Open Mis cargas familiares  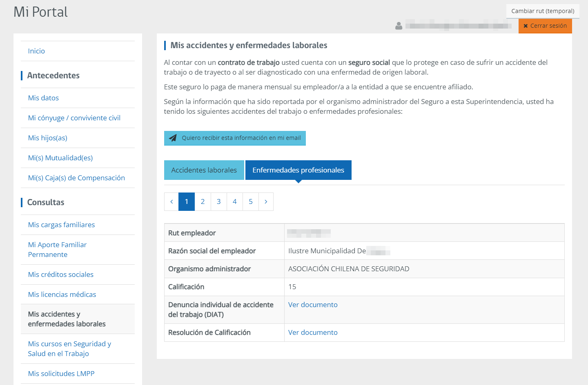coord(61,225)
